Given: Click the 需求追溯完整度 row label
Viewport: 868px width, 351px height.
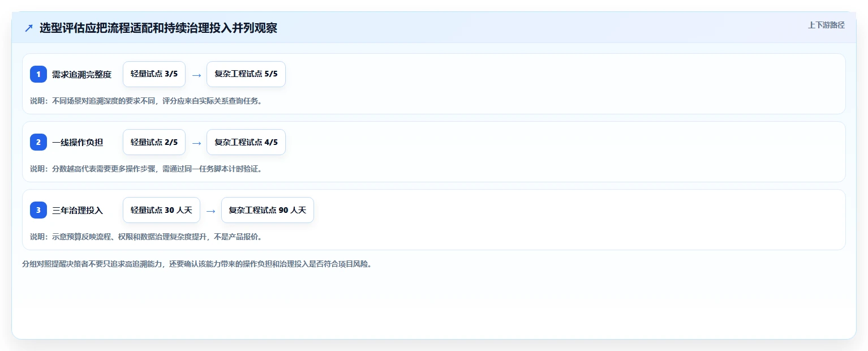Looking at the screenshot, I should 82,74.
